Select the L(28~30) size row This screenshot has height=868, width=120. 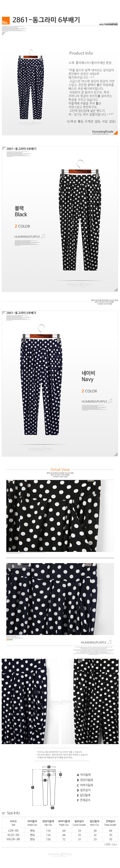(x=60, y=831)
